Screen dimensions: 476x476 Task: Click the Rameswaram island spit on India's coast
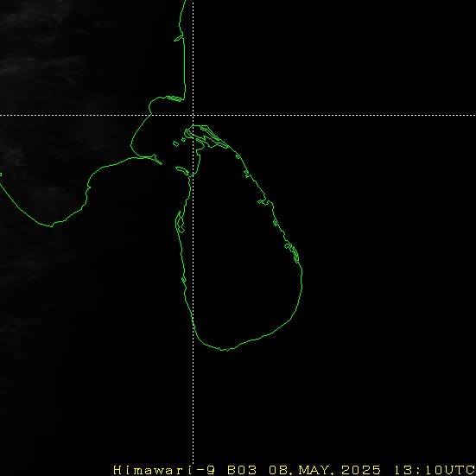click(x=156, y=160)
